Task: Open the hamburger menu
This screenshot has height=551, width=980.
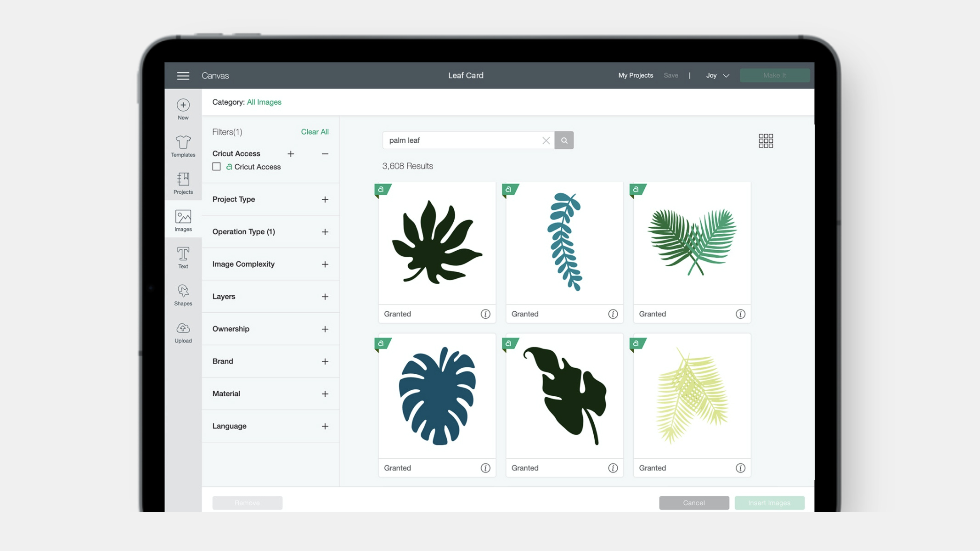Action: [183, 75]
